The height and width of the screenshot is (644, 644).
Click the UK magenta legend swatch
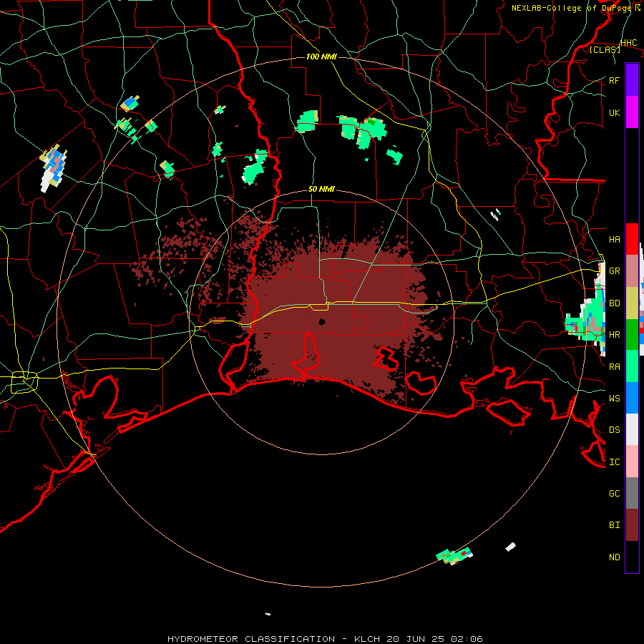click(632, 112)
